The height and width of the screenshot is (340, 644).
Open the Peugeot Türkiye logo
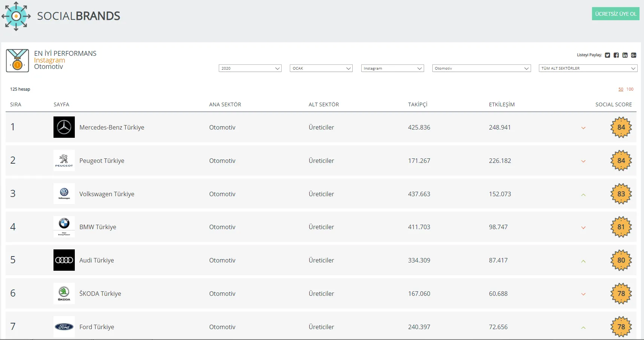tap(64, 161)
